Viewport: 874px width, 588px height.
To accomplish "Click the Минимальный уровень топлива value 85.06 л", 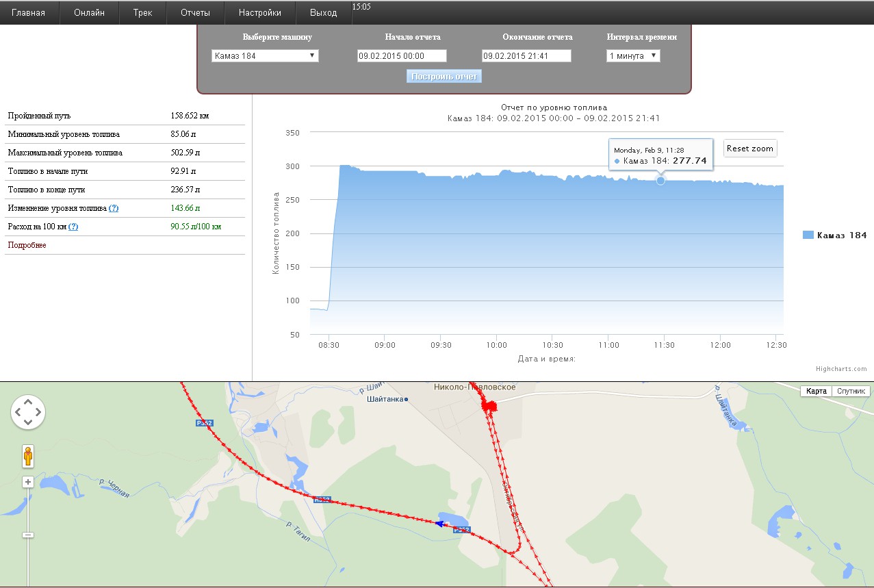I will point(183,134).
